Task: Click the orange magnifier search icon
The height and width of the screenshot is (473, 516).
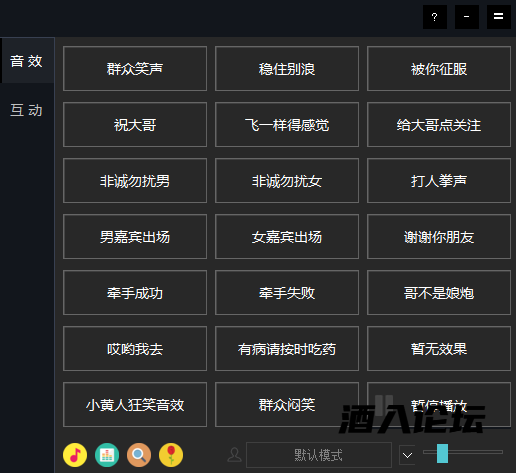Action: (139, 455)
